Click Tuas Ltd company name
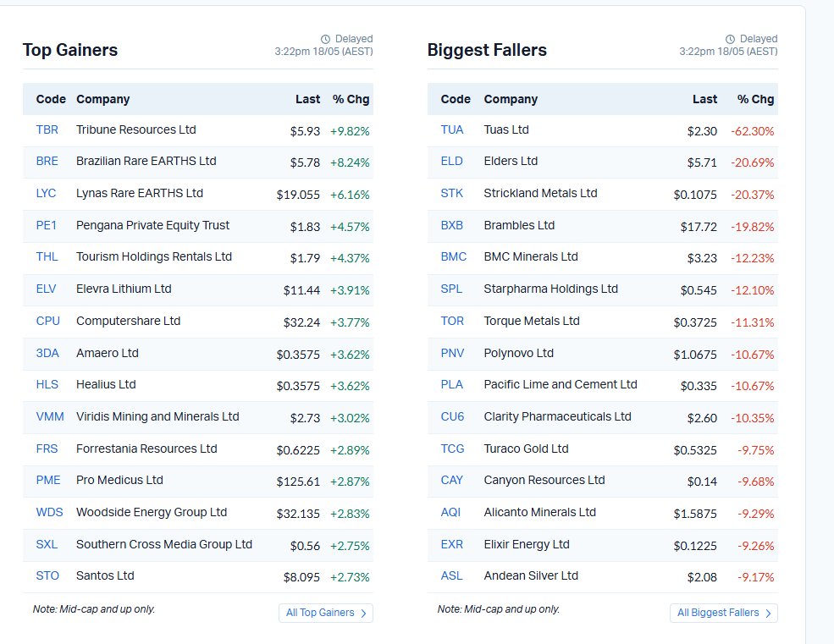Viewport: 834px width, 644px height. 506,129
